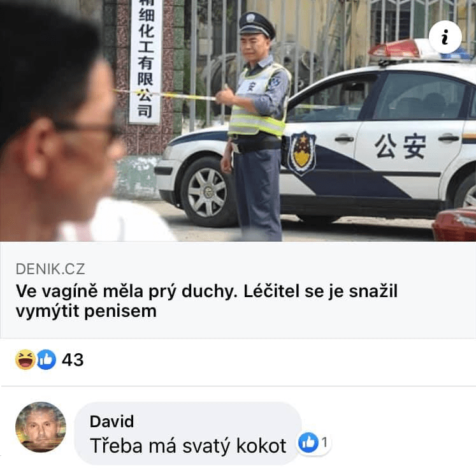Tap the info "i" icon on the photo
Screen dimensions: 476x475
445,37
